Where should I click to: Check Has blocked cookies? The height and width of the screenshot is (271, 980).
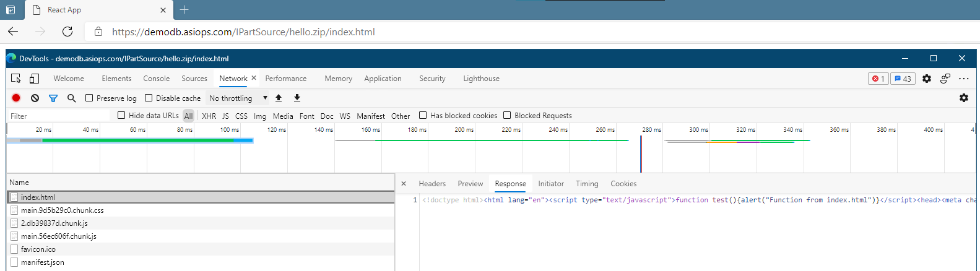click(x=423, y=115)
